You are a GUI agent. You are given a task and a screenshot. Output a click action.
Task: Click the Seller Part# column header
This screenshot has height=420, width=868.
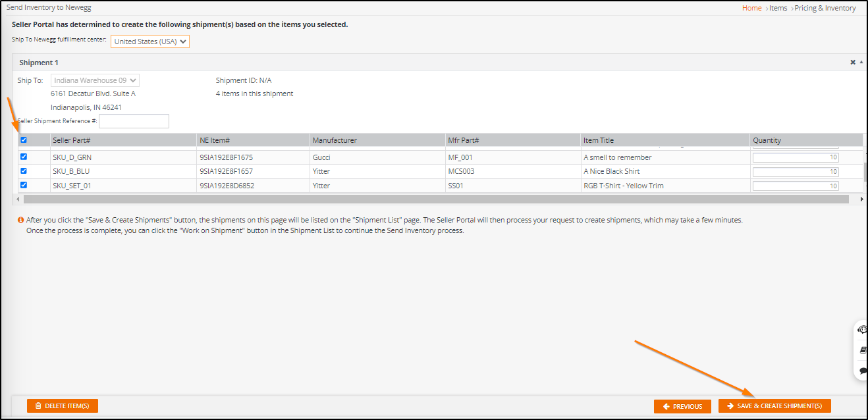coord(123,140)
